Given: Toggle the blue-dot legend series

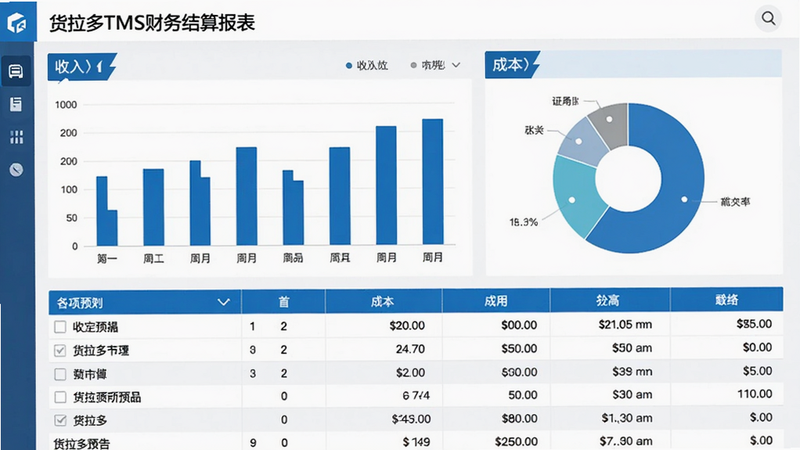Looking at the screenshot, I should tap(366, 65).
